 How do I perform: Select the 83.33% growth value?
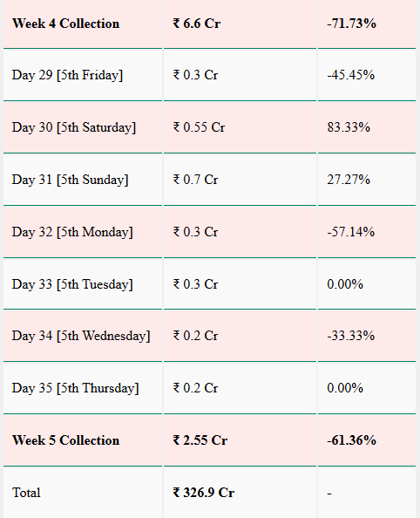tap(349, 127)
